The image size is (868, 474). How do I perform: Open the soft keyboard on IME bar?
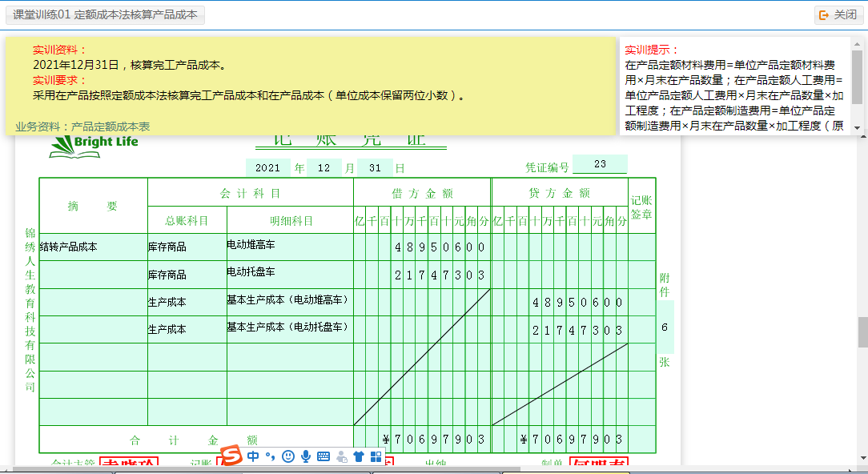[x=323, y=456]
